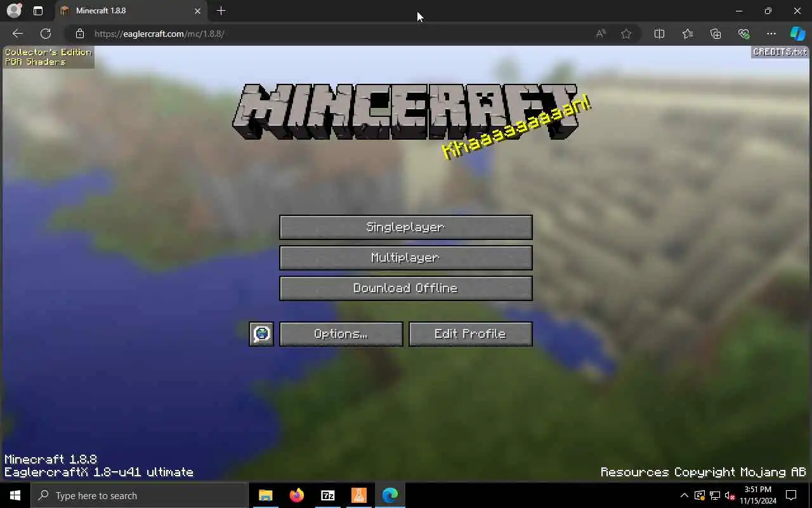Open the Options menu
812x508 pixels.
341,334
